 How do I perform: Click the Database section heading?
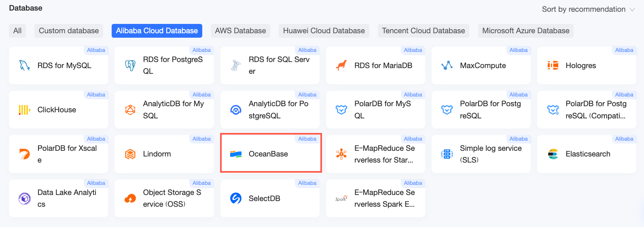click(25, 8)
